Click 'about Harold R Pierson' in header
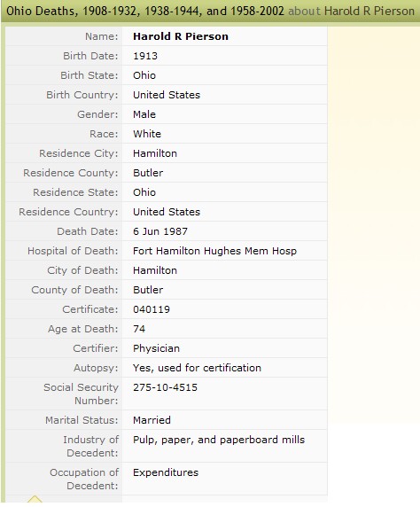The width and height of the screenshot is (420, 507). tap(351, 11)
